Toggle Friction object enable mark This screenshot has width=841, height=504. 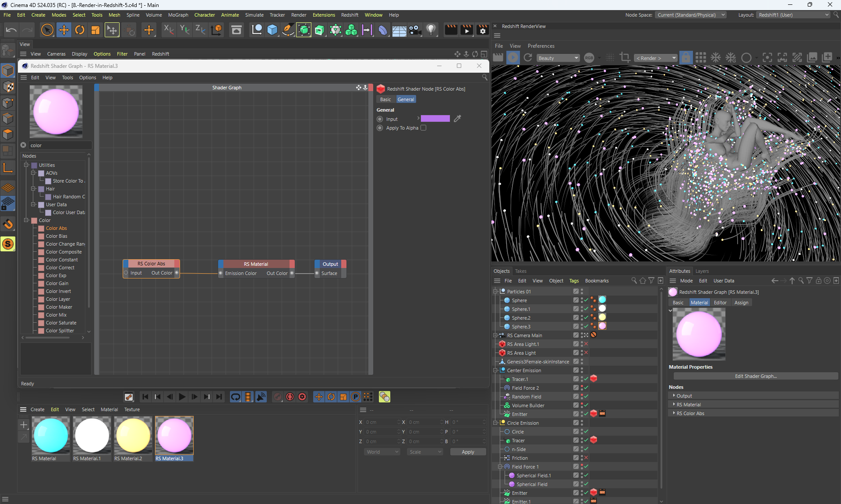coord(586,458)
